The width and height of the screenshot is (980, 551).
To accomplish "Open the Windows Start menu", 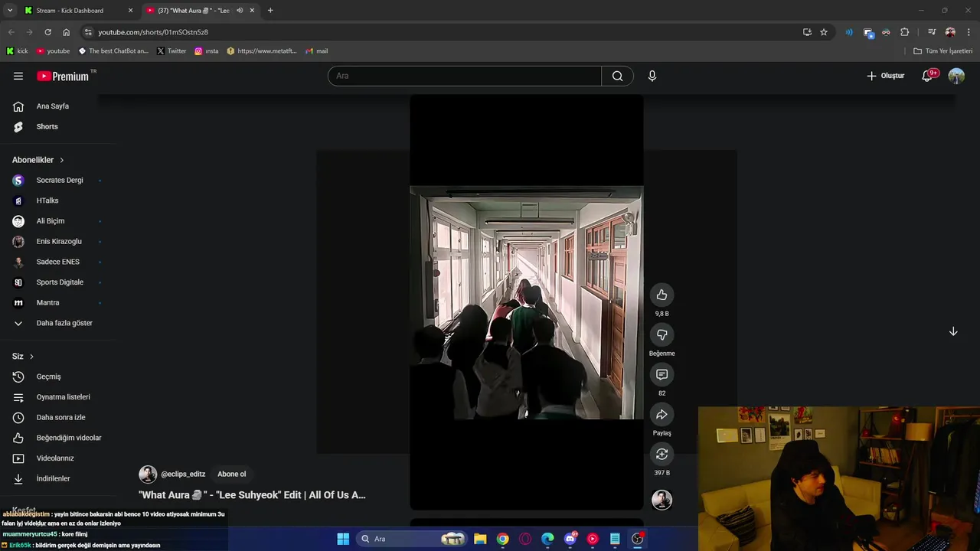I will pyautogui.click(x=343, y=539).
